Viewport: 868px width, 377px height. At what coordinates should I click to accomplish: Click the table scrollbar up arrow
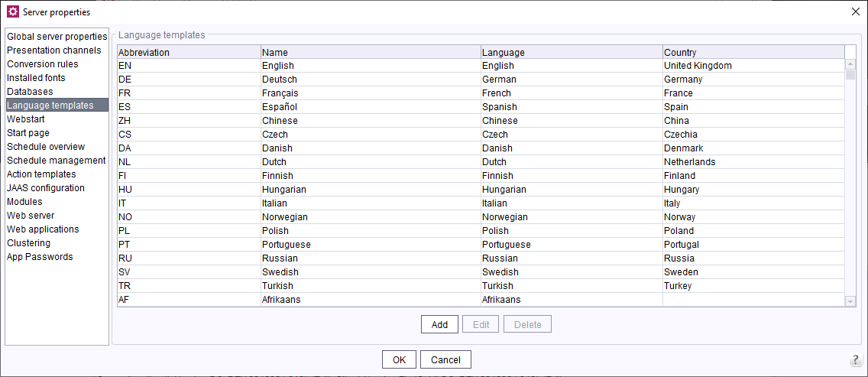pos(850,64)
